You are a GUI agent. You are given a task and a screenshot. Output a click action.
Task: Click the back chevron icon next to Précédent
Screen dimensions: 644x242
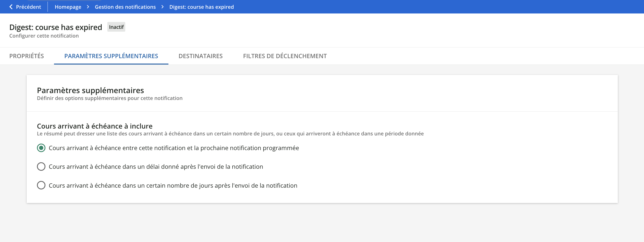11,7
